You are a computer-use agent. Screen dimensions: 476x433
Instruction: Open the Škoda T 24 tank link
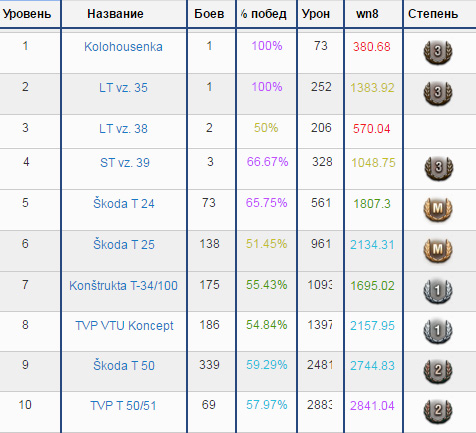[124, 203]
